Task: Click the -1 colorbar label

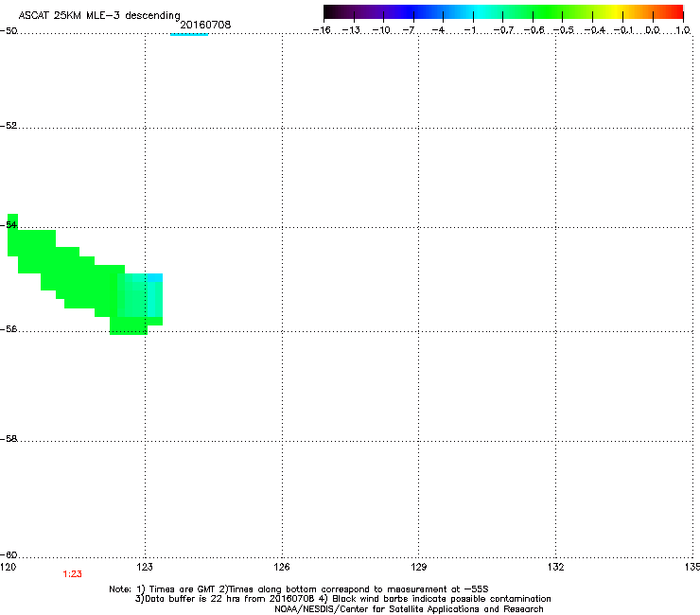Action: [x=469, y=30]
